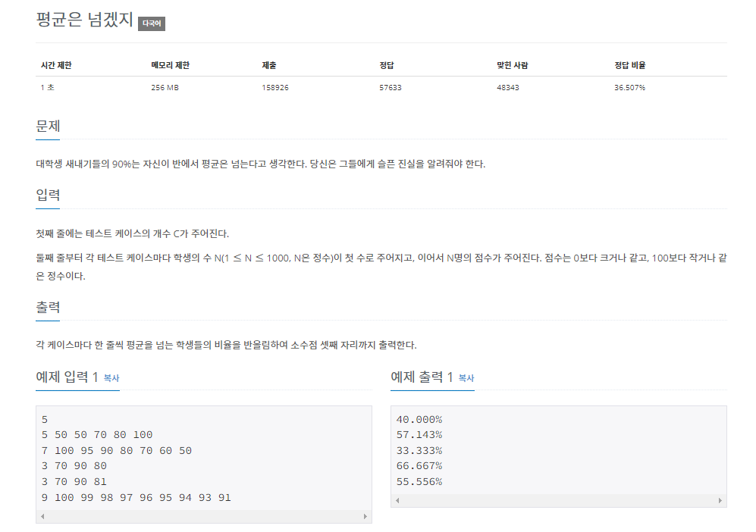Copy example output via 복사 link
The width and height of the screenshot is (756, 532).
coord(466,378)
